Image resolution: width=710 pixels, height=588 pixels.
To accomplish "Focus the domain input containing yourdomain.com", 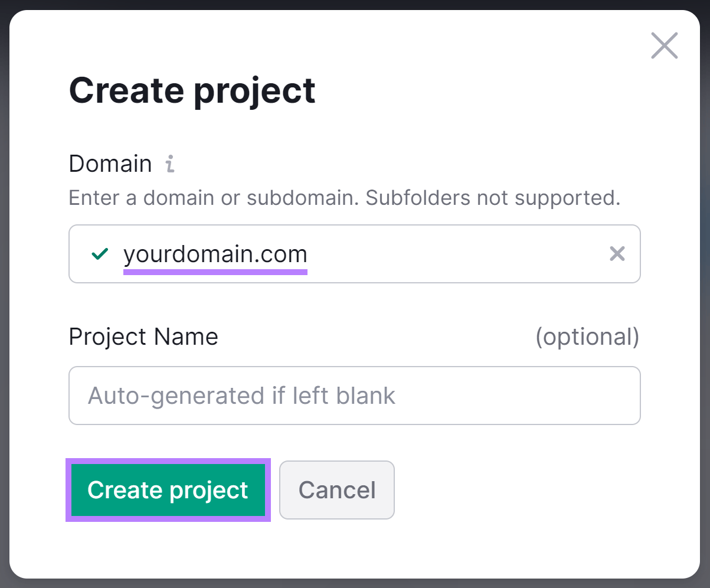I will click(x=354, y=254).
